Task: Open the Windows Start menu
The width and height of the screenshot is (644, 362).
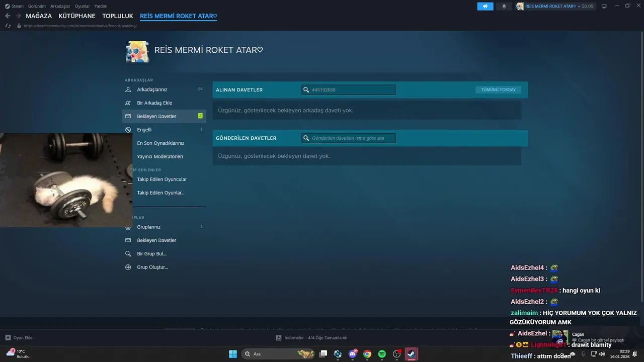Action: coord(233,354)
